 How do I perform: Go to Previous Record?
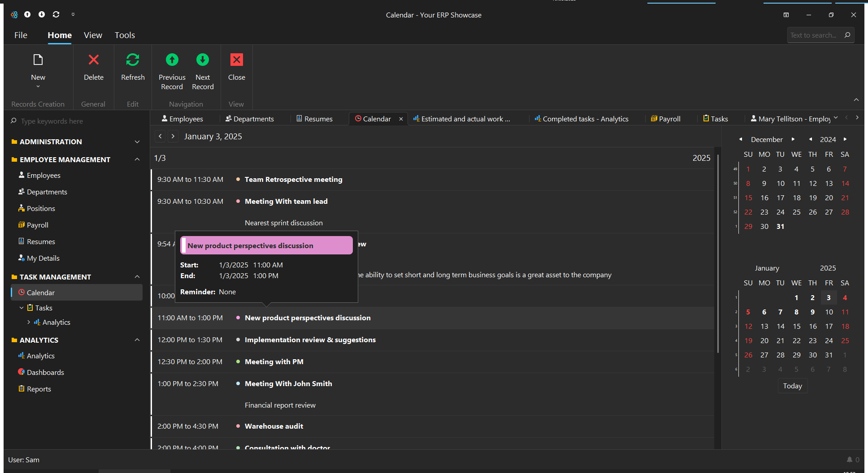[172, 60]
